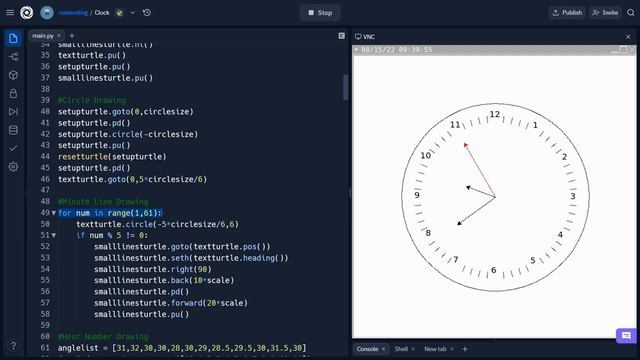640x360 pixels.
Task: Click the smalllinesturtle.right(90) line
Action: 153,269
